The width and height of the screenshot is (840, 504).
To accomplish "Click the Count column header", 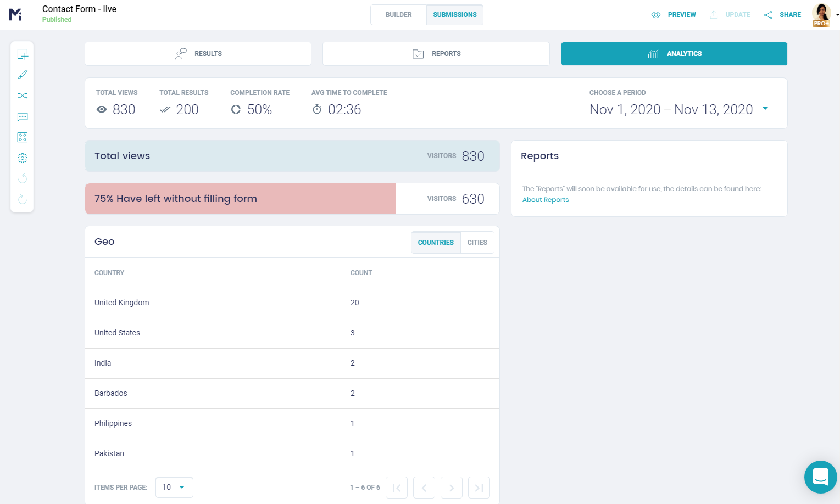I will tap(361, 273).
